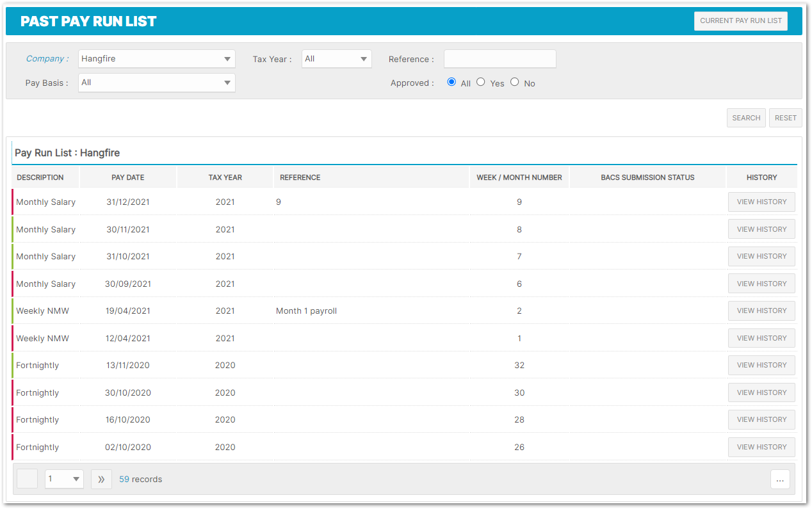Select the No option for Approved filter
The image size is (812, 509).
[x=514, y=81]
